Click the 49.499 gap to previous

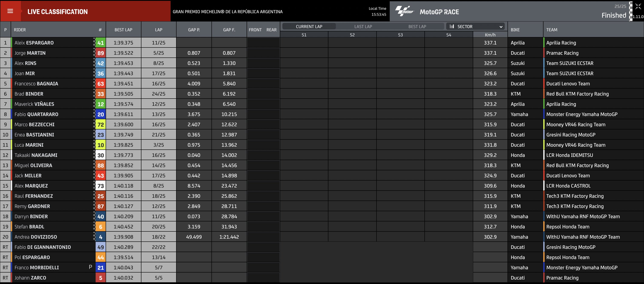click(194, 237)
